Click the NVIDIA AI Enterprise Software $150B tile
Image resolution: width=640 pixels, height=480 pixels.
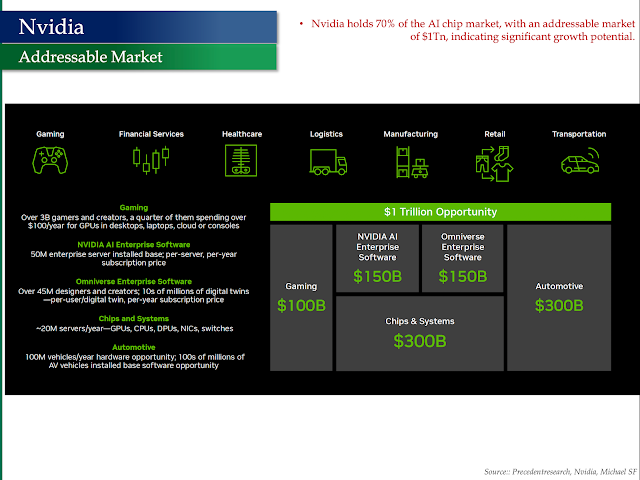[x=378, y=258]
